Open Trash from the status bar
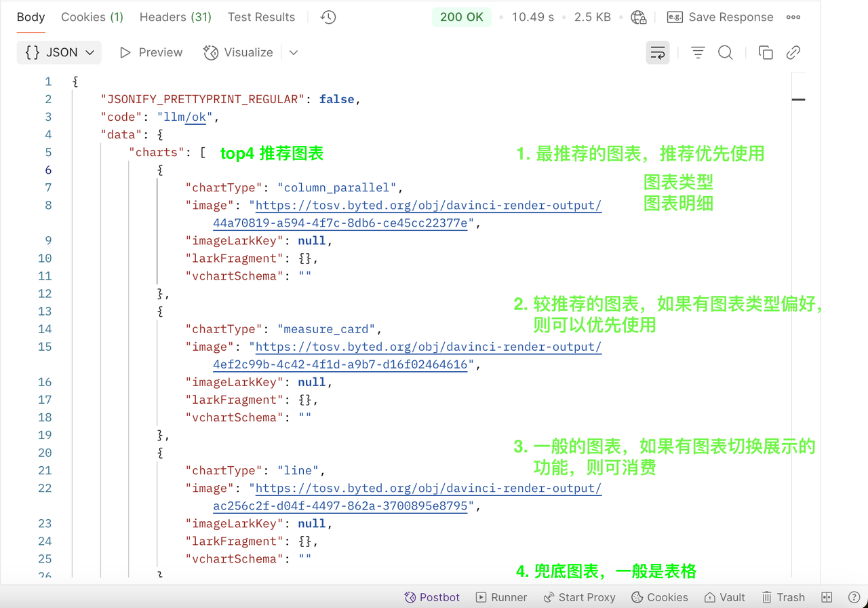The image size is (868, 608). coord(783,597)
